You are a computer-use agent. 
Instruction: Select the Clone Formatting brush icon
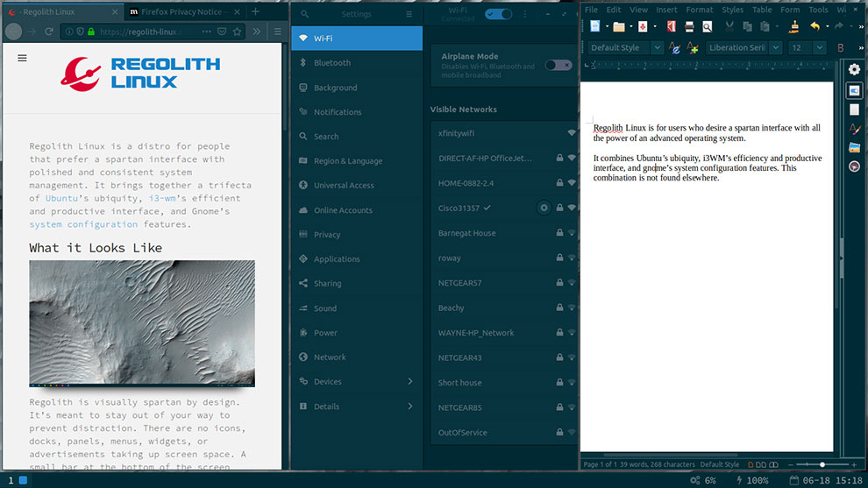point(793,26)
